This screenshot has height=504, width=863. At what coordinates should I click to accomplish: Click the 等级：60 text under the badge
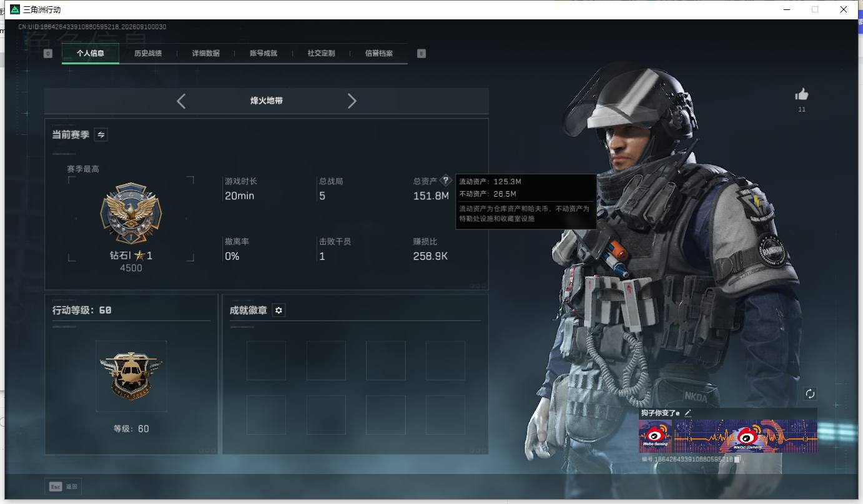click(131, 429)
